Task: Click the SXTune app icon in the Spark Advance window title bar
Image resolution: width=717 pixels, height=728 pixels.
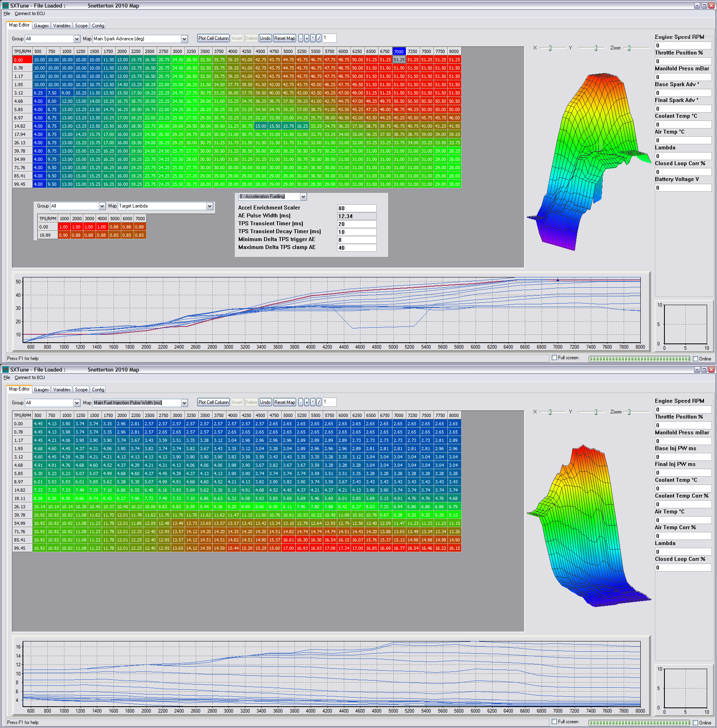Action: click(6, 6)
